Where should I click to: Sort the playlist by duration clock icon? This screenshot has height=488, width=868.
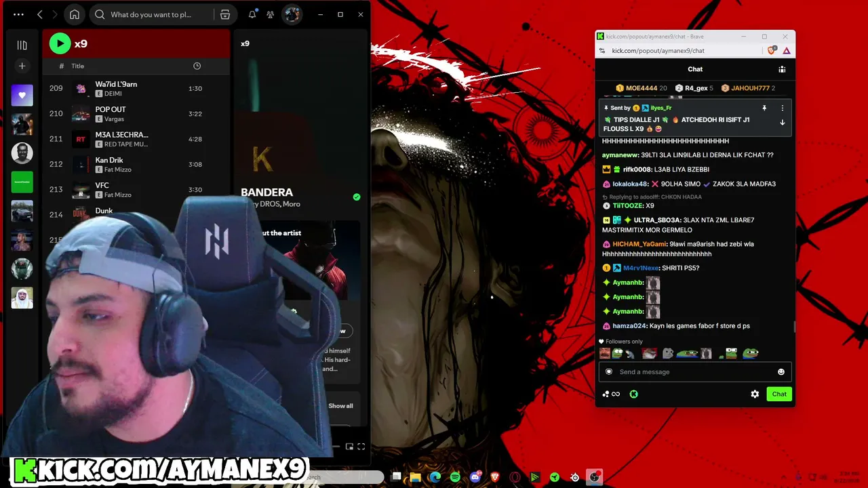[x=197, y=66]
